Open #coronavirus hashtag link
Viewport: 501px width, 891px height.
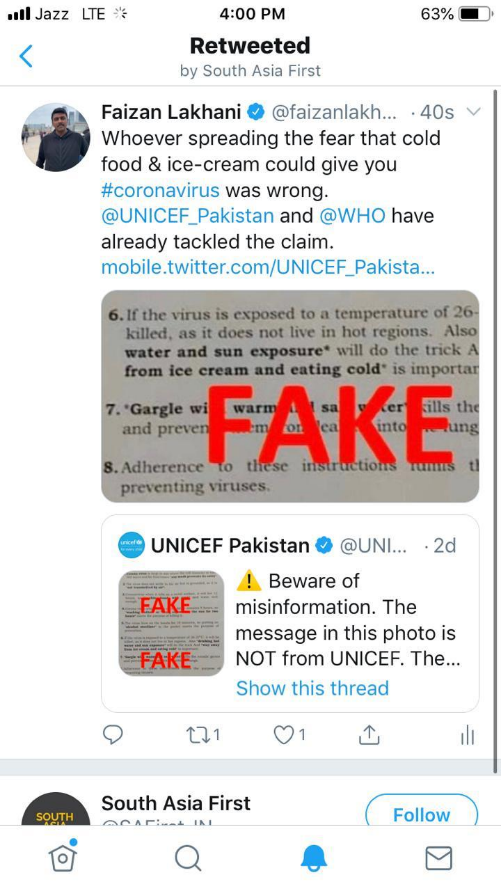point(160,190)
